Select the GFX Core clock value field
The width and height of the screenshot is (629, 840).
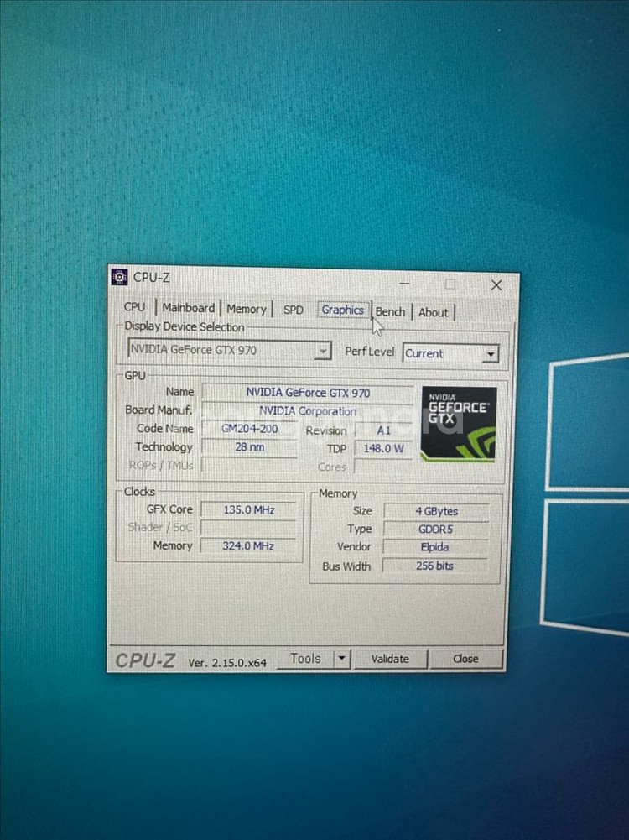click(248, 509)
